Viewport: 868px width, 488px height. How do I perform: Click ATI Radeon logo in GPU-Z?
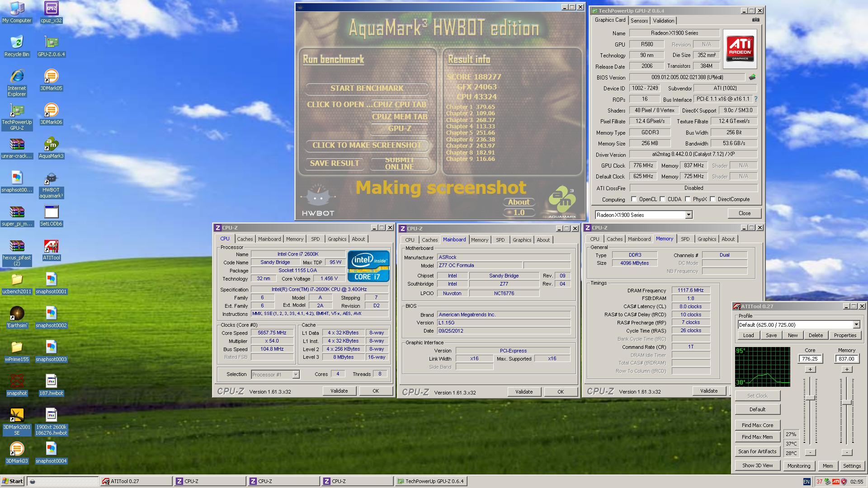tap(740, 49)
